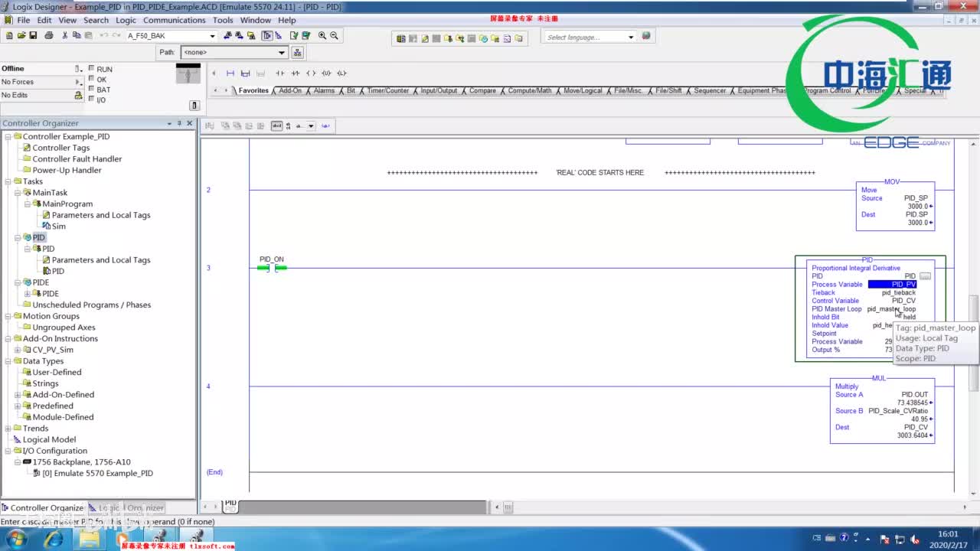Click the BAT status indicator box
This screenshot has width=980, height=551.
pyautogui.click(x=92, y=89)
